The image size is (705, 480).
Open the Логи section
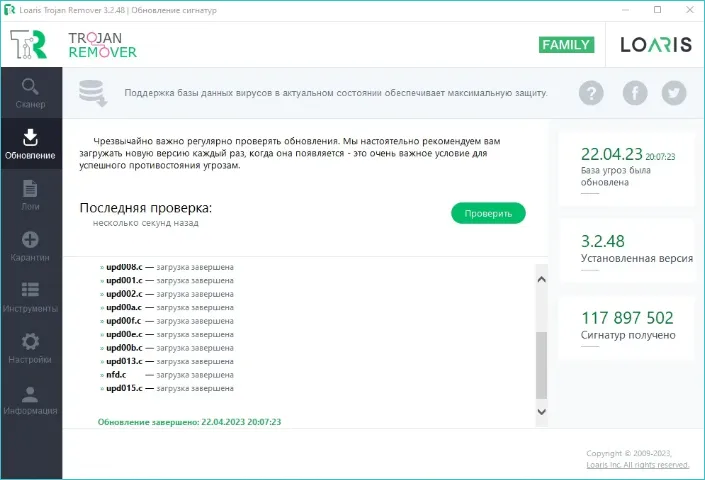(31, 195)
